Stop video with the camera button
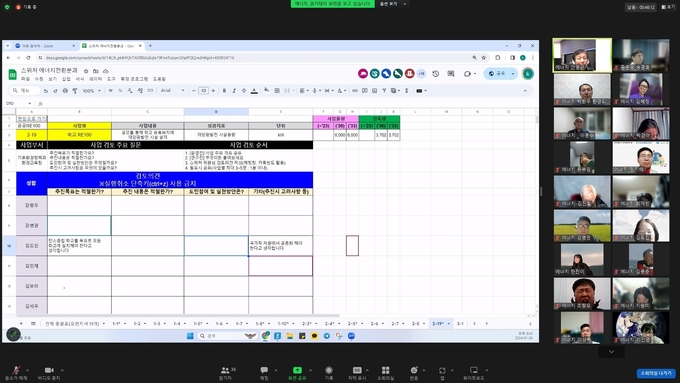This screenshot has height=383, width=680. click(49, 373)
